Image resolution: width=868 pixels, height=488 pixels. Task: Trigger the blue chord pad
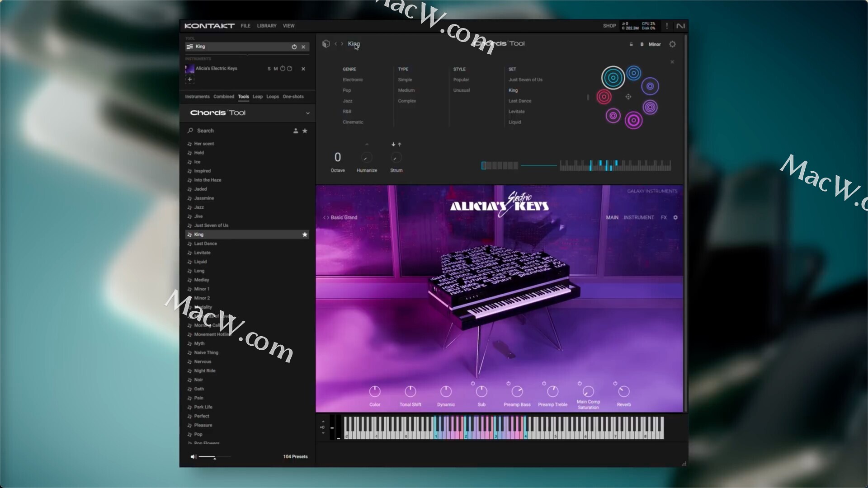pyautogui.click(x=634, y=73)
